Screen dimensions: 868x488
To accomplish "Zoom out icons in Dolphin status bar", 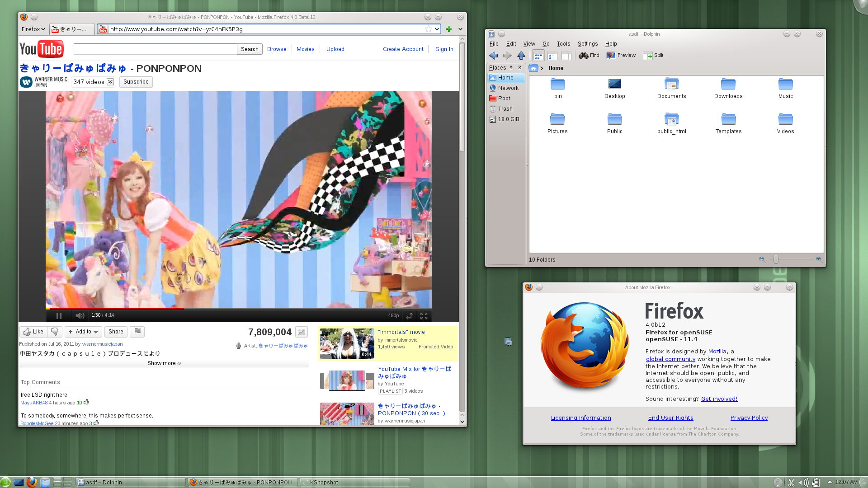I will click(762, 259).
